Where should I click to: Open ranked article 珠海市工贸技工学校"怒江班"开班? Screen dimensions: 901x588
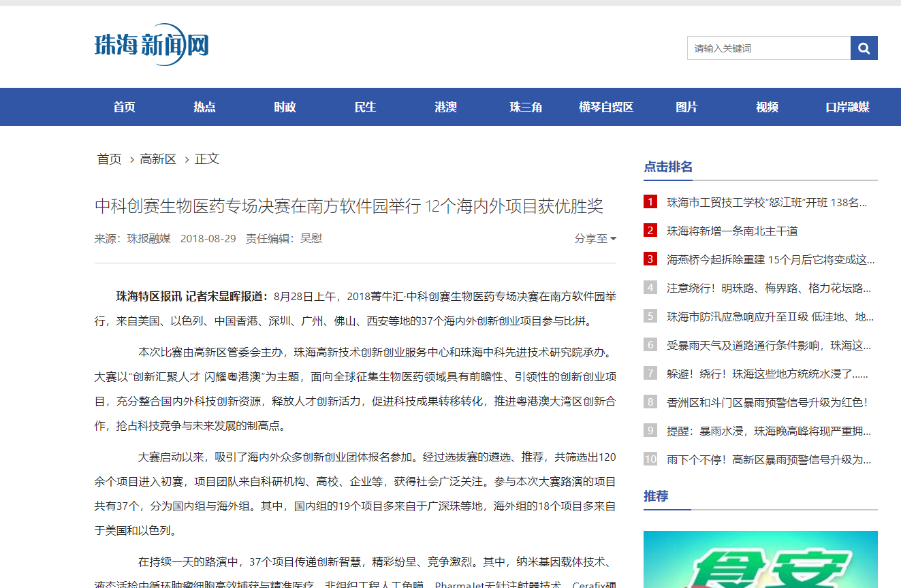[x=767, y=202]
